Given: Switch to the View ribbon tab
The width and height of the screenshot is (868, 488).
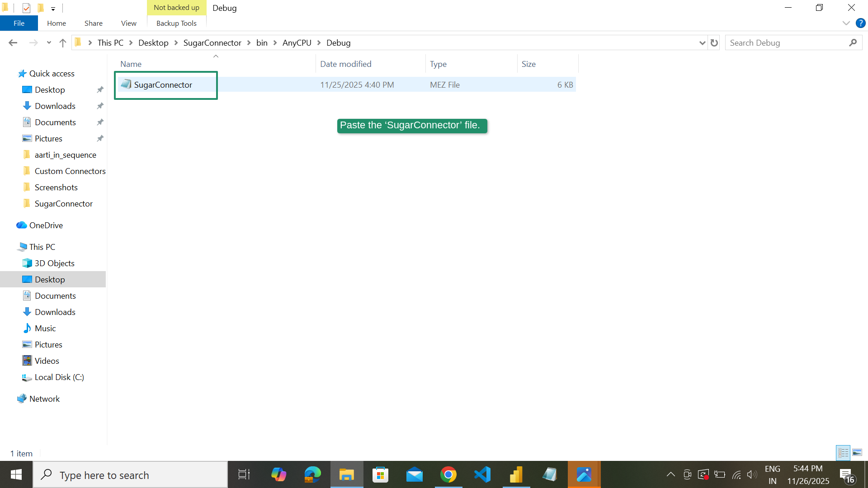Looking at the screenshot, I should [x=128, y=23].
